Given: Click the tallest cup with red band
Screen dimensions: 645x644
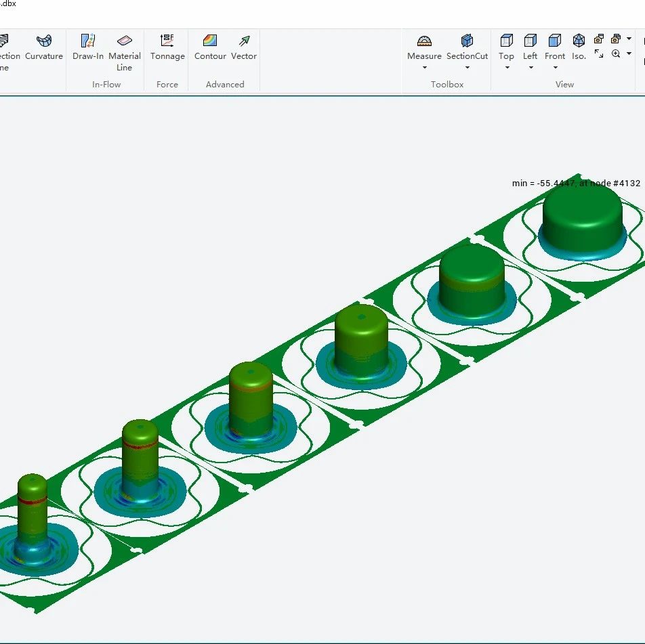Looking at the screenshot, I should click(x=140, y=460).
